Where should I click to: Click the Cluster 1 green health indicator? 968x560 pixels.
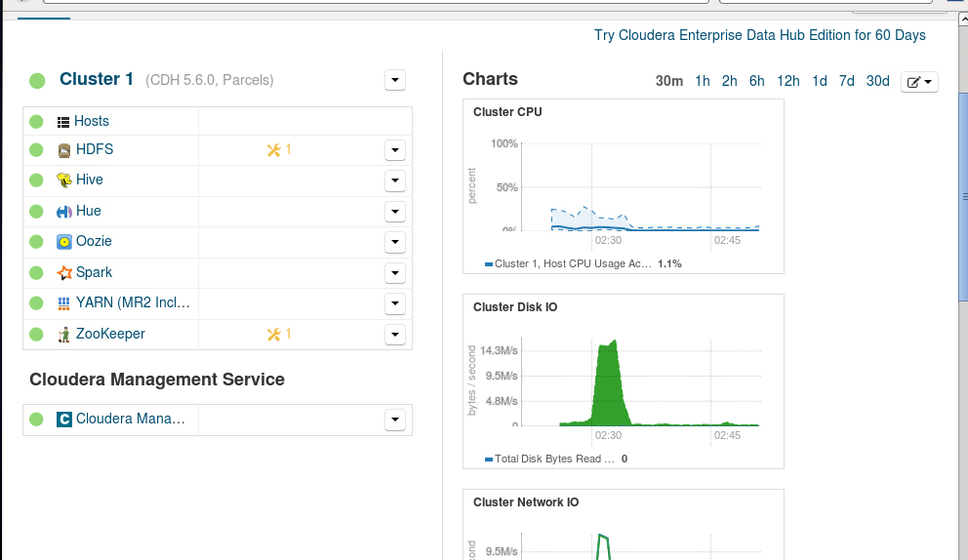pos(37,80)
